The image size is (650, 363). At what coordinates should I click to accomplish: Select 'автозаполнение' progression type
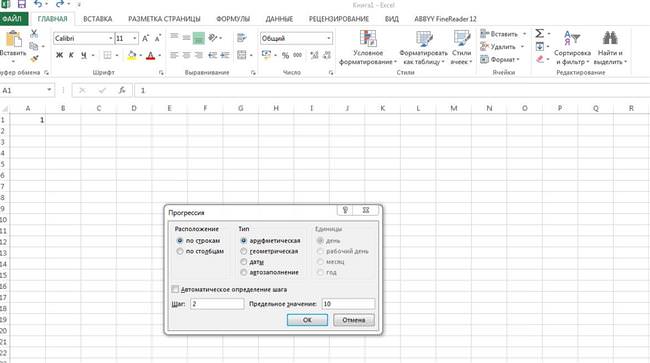tap(243, 272)
